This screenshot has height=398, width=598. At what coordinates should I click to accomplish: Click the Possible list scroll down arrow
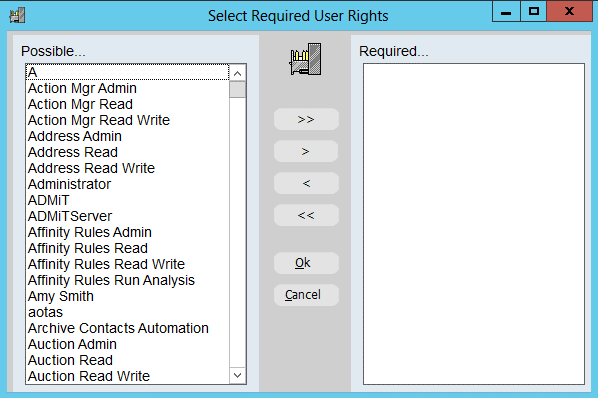(x=238, y=375)
